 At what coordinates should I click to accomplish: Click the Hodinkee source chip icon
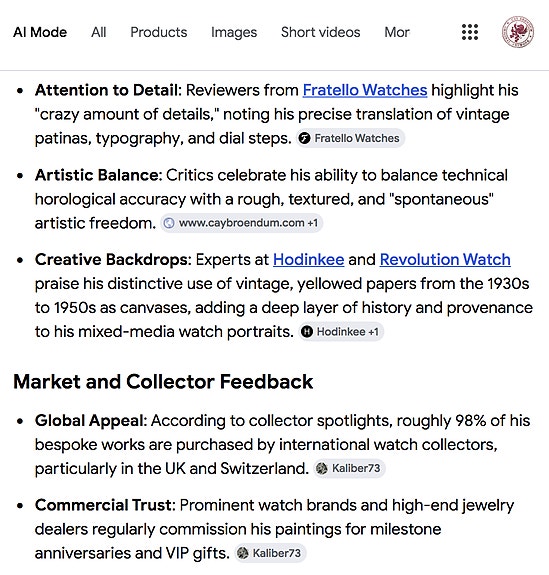(307, 332)
